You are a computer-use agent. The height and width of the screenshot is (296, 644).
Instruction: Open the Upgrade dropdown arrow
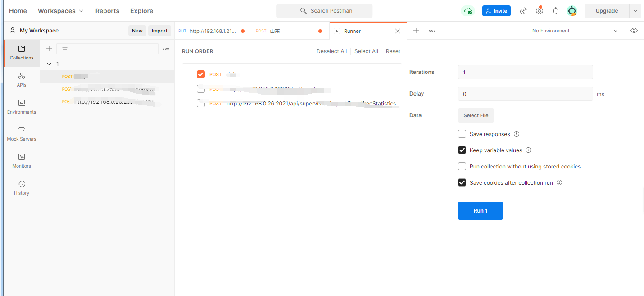(635, 11)
